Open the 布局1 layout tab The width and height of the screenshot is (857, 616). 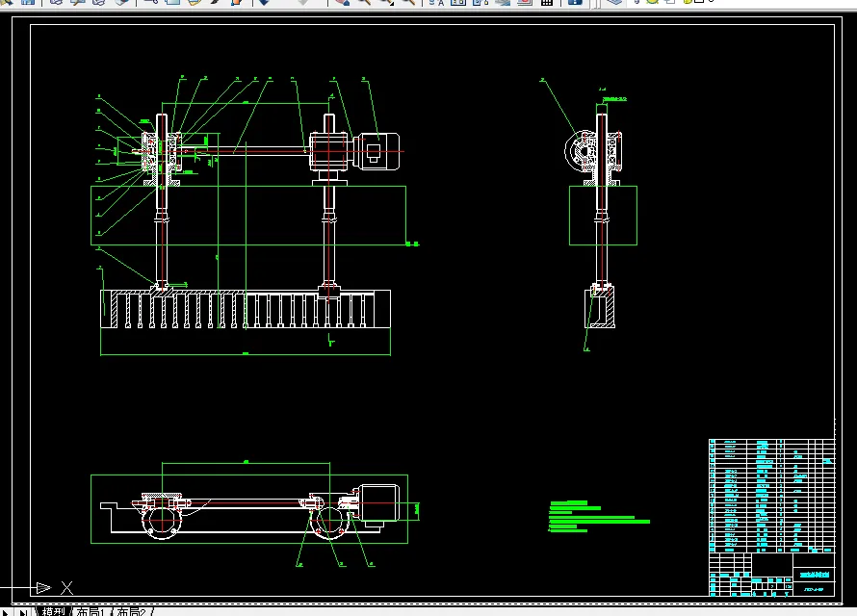click(91, 611)
